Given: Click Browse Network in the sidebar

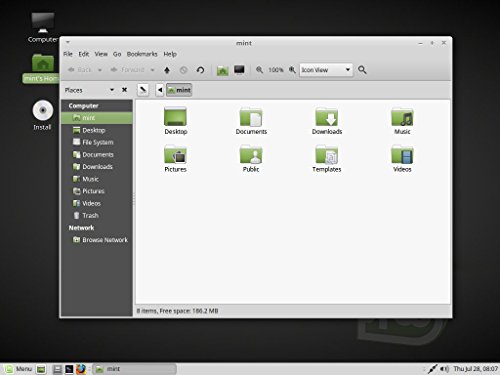Looking at the screenshot, I should coord(97,240).
